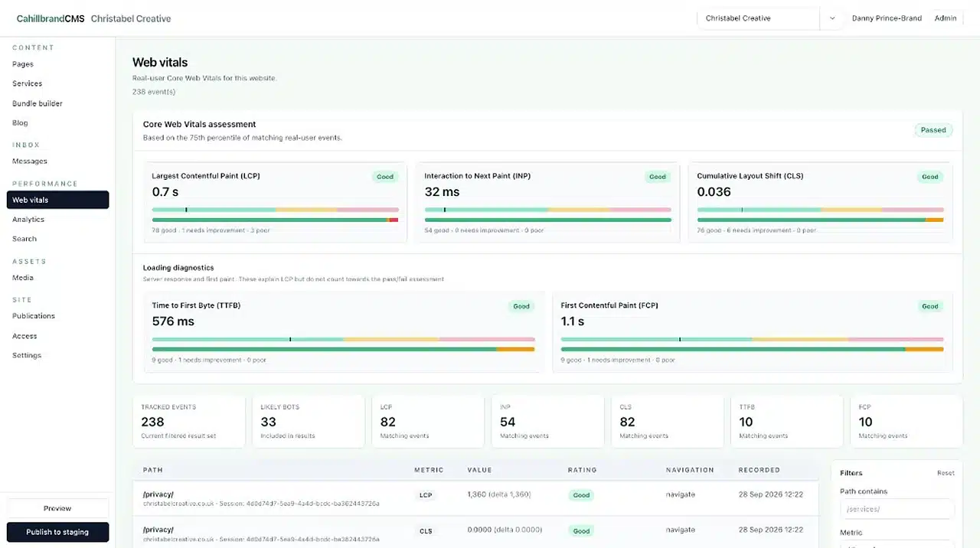Click the TTFB 10 matching events card
The width and height of the screenshot is (980, 548).
[x=786, y=422]
